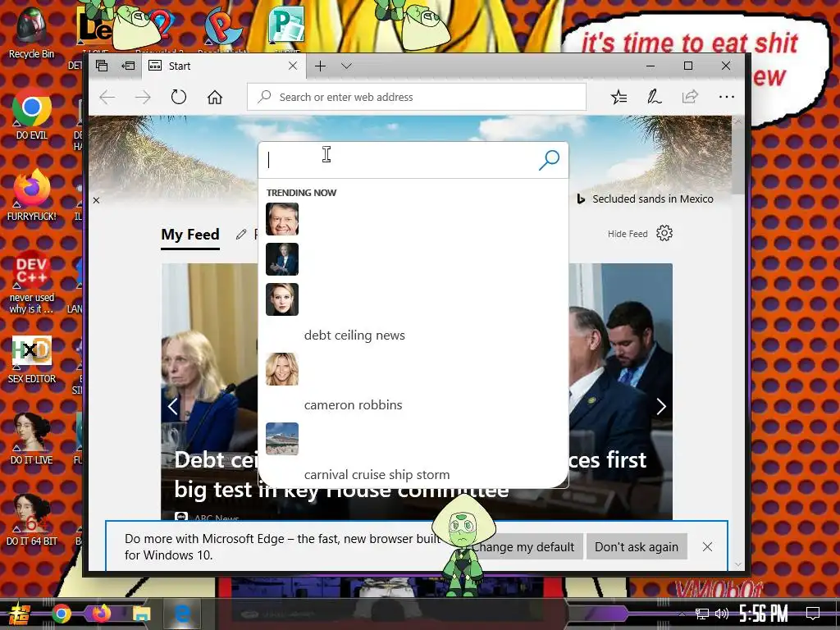This screenshot has height=630, width=840.
Task: Open the My Feed tab
Action: pos(190,235)
